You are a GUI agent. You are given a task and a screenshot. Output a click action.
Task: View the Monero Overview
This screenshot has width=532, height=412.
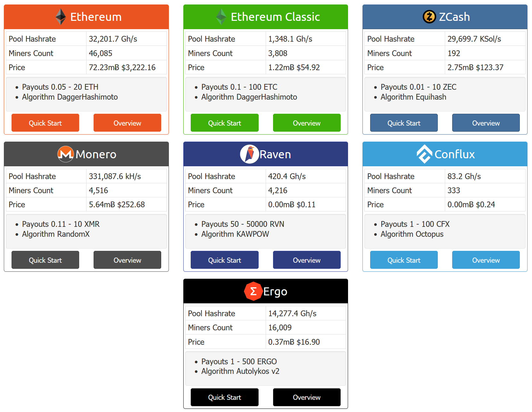tap(127, 260)
